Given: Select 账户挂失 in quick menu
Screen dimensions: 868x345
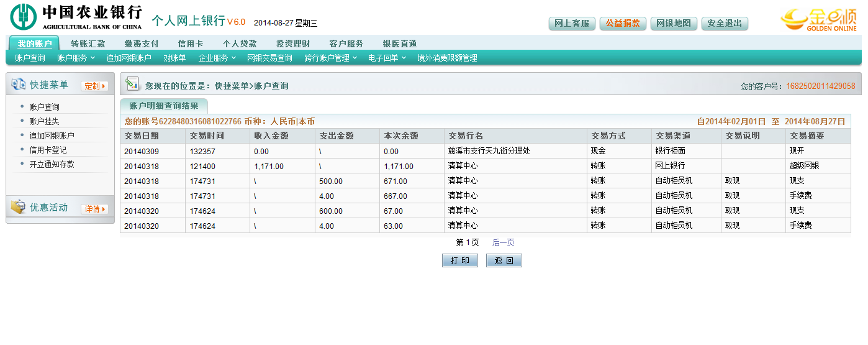Looking at the screenshot, I should coord(44,121).
